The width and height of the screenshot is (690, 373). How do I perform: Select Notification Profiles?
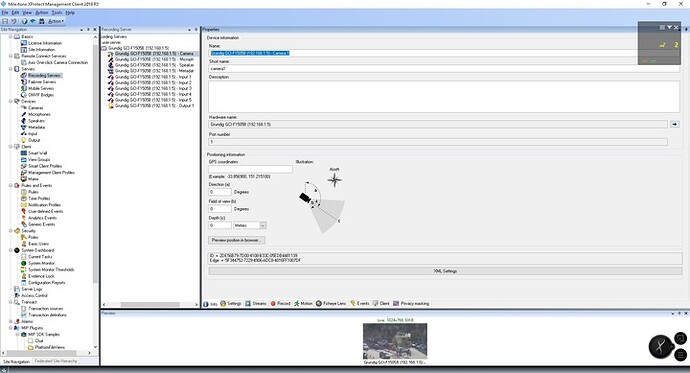[44, 205]
